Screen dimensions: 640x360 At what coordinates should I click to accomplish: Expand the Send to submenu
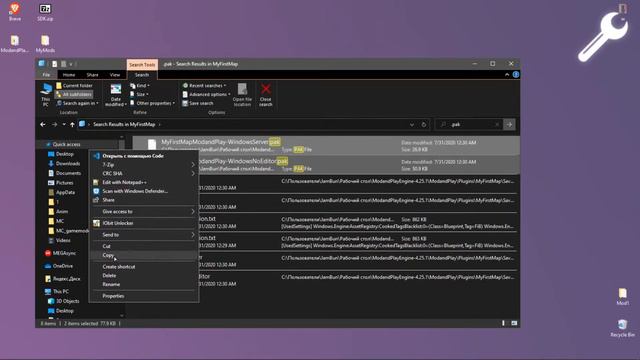click(144, 235)
